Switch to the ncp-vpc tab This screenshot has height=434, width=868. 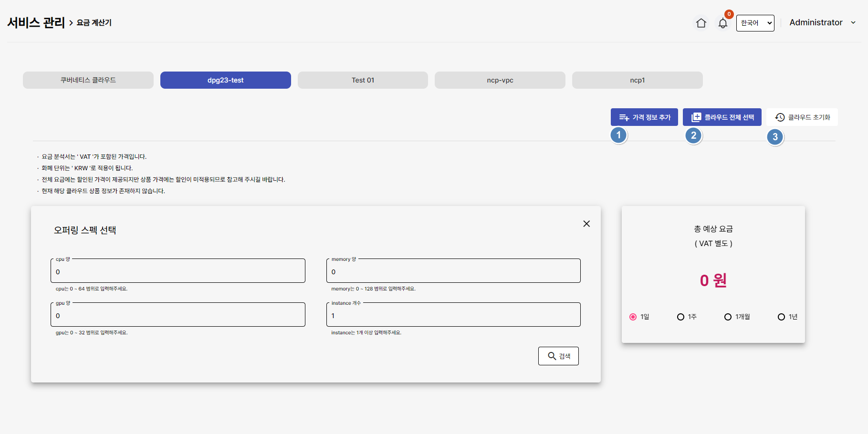500,80
